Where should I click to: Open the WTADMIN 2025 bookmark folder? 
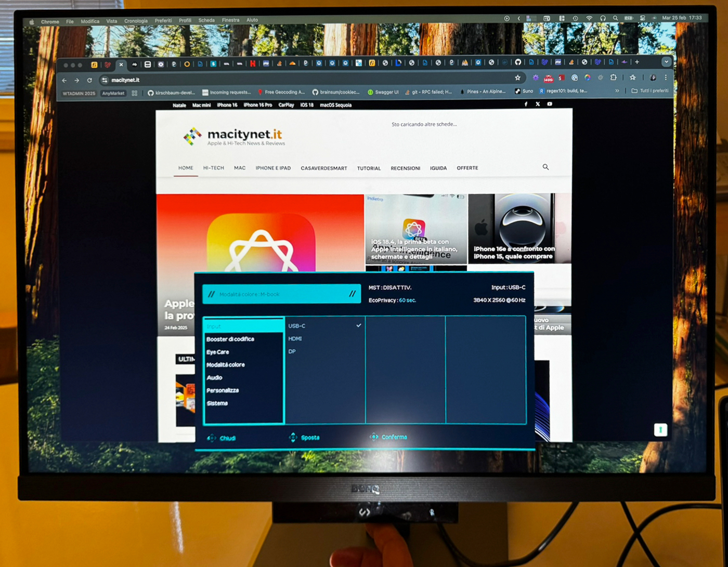click(79, 94)
